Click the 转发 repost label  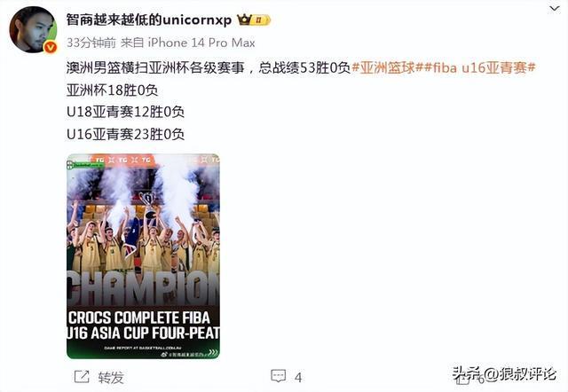coord(111,378)
